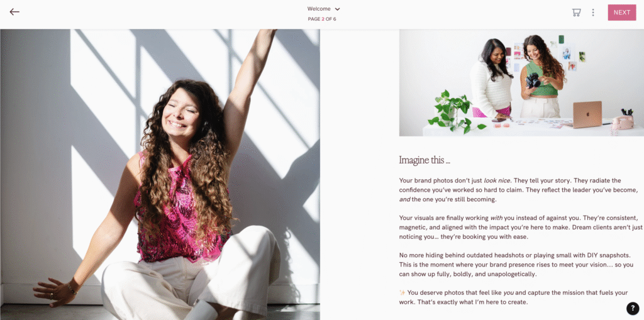644x320 pixels.
Task: Select the photo of two women with camera
Action: pyautogui.click(x=521, y=82)
